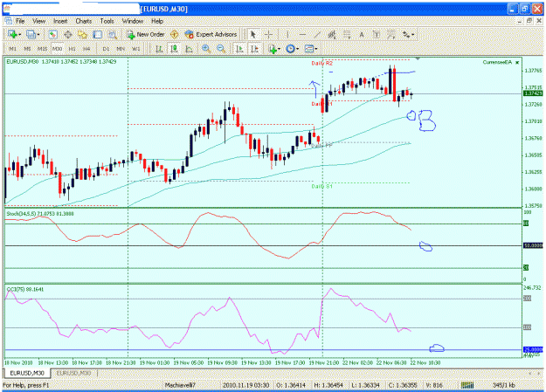Open the Tools menu

click(x=107, y=21)
